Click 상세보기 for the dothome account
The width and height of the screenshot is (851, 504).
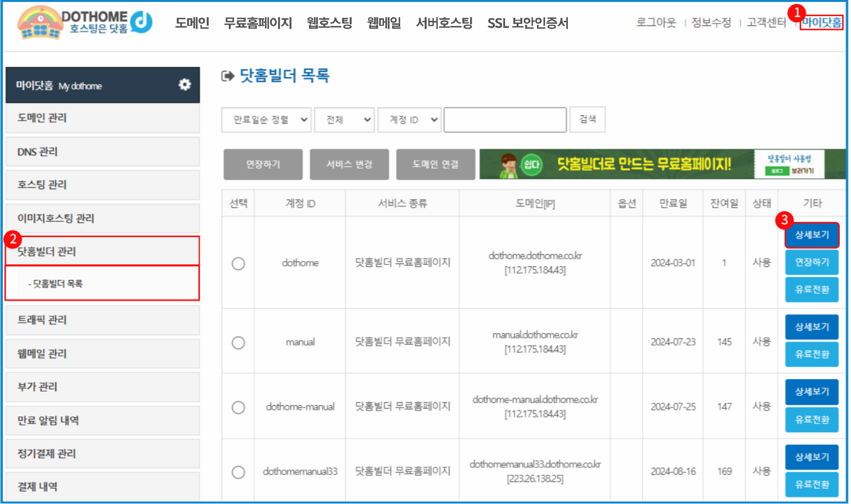(811, 235)
